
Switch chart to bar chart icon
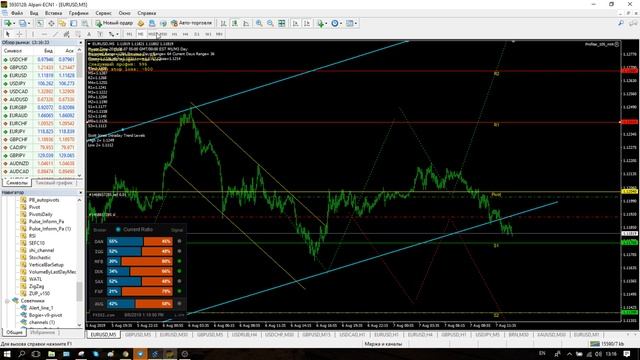coord(223,23)
